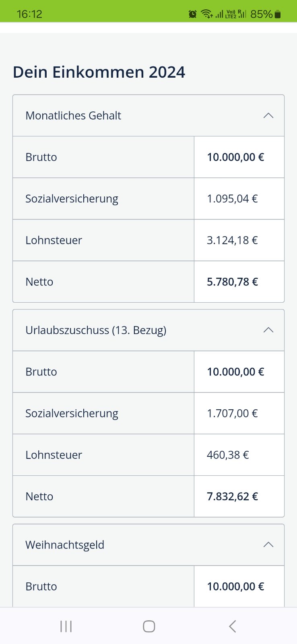
Task: Tap the Weihnachtsgeld header label
Action: tap(65, 545)
